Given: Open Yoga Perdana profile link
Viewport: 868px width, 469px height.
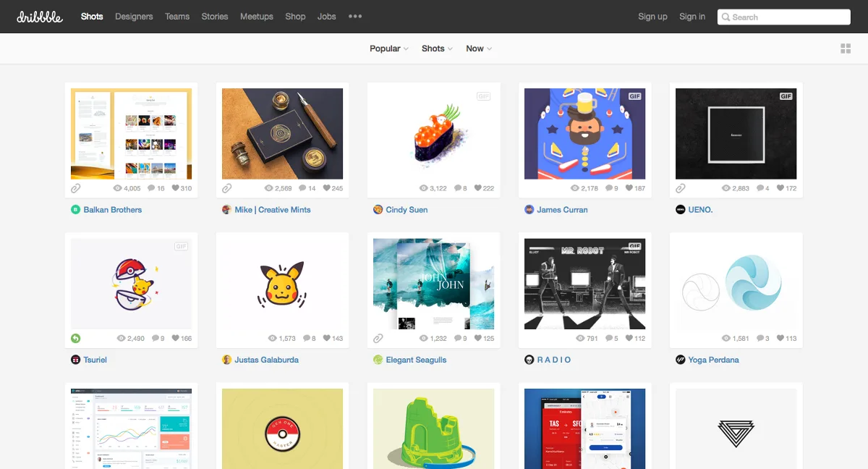Looking at the screenshot, I should [x=714, y=360].
